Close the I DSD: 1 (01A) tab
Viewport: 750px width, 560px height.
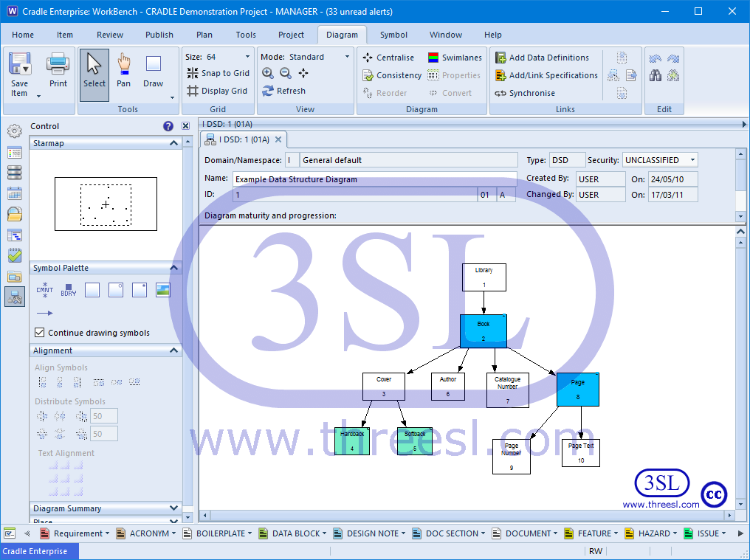pos(278,139)
